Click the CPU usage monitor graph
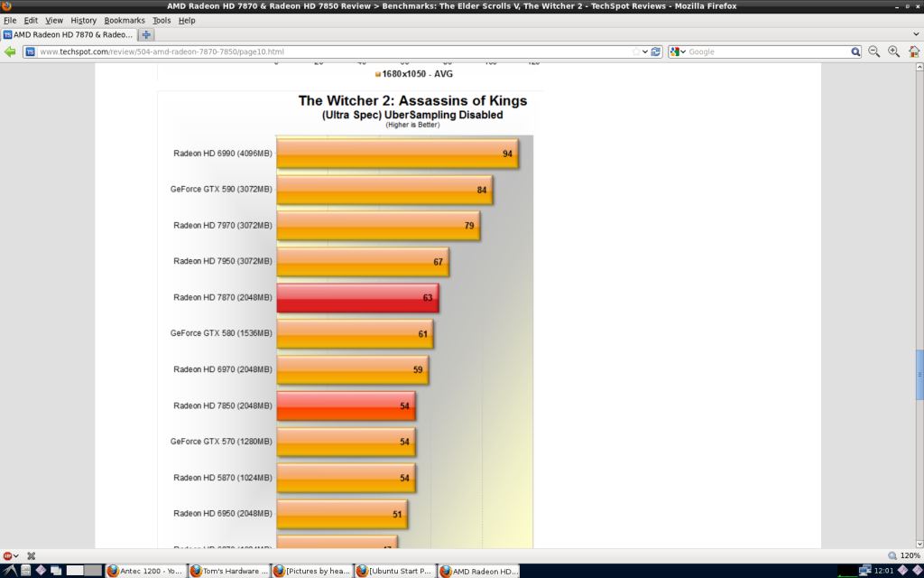Screen dimensions: 924x578 (x=847, y=571)
